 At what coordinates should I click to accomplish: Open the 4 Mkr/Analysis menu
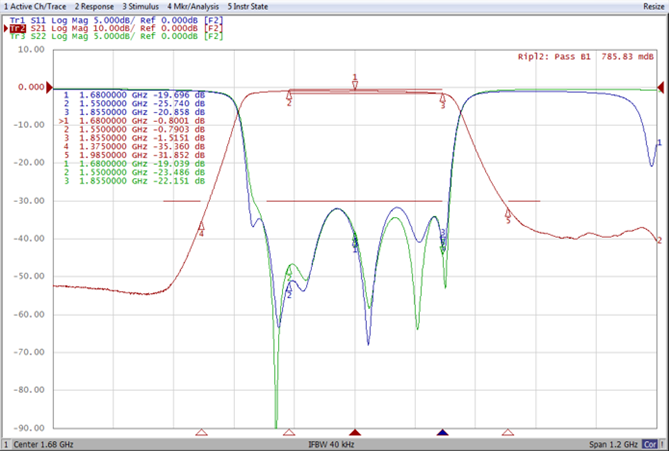click(x=193, y=6)
